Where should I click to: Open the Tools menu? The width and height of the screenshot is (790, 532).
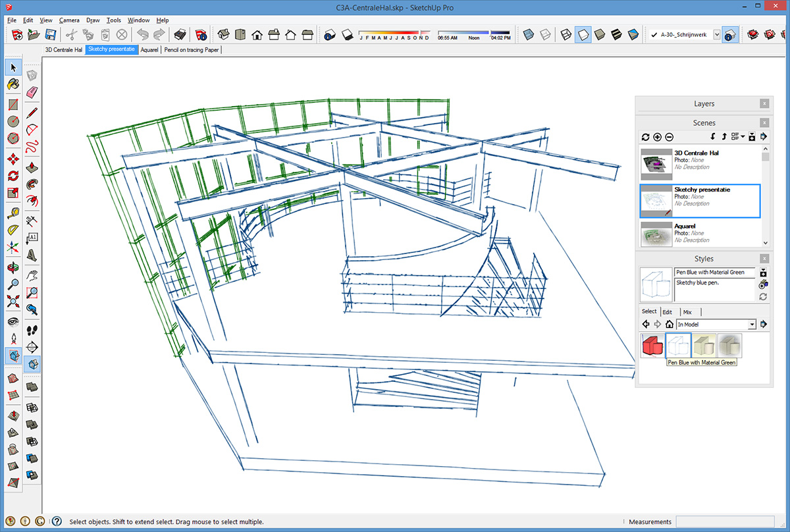(x=114, y=20)
